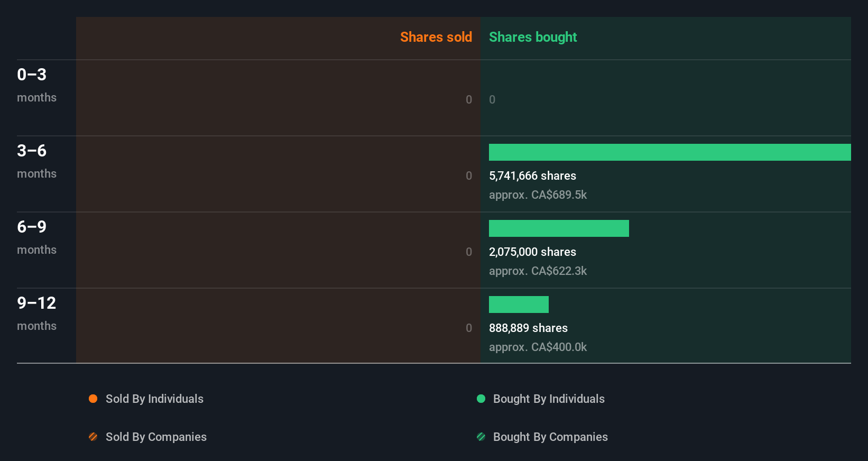This screenshot has width=868, height=461.
Task: Click the Shares bought column header
Action: click(x=533, y=37)
